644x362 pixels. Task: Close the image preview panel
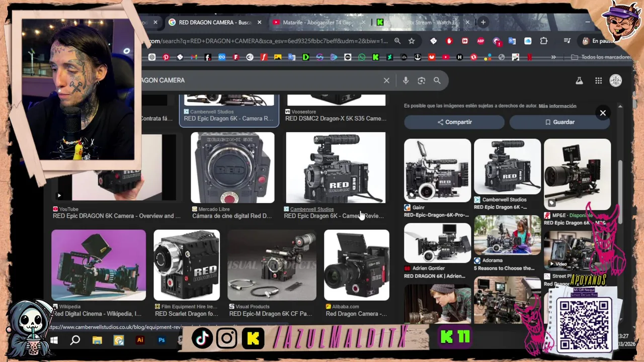(x=603, y=113)
